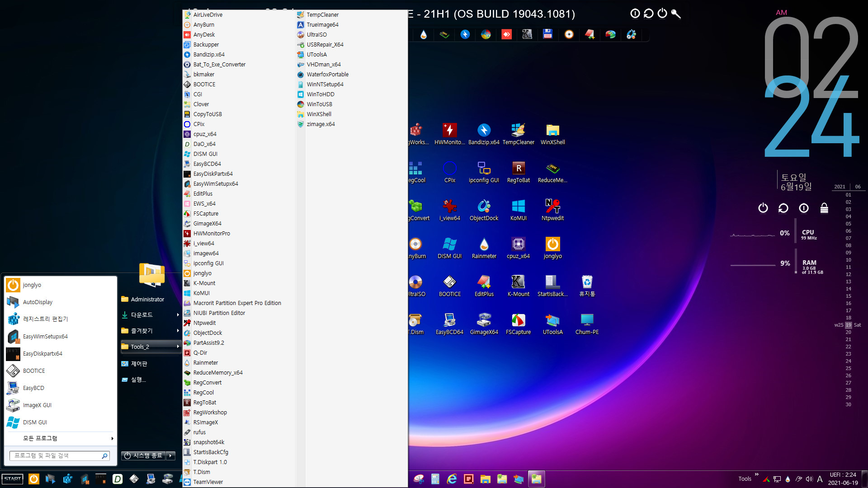Open ipconfig GUI desktop icon
The image size is (868, 488).
click(484, 172)
